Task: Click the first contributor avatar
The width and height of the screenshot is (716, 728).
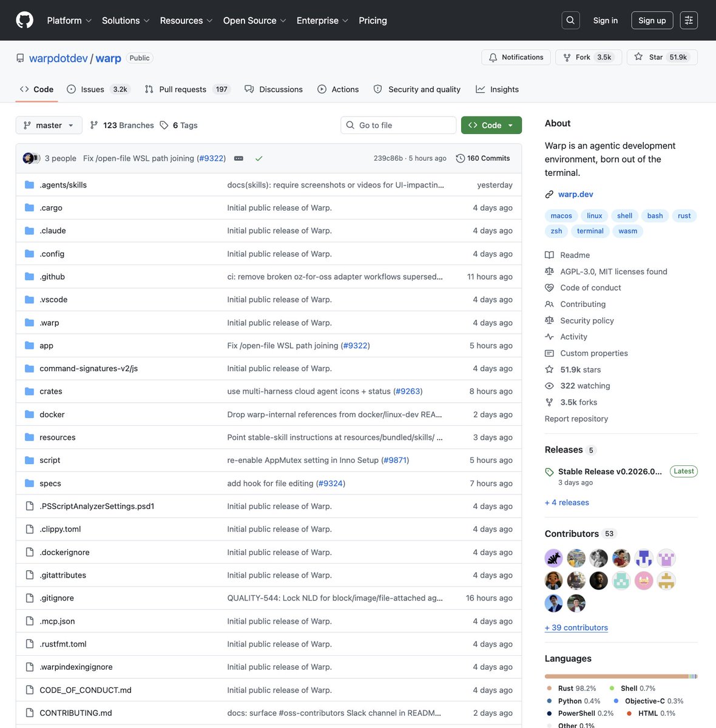Action: 554,558
